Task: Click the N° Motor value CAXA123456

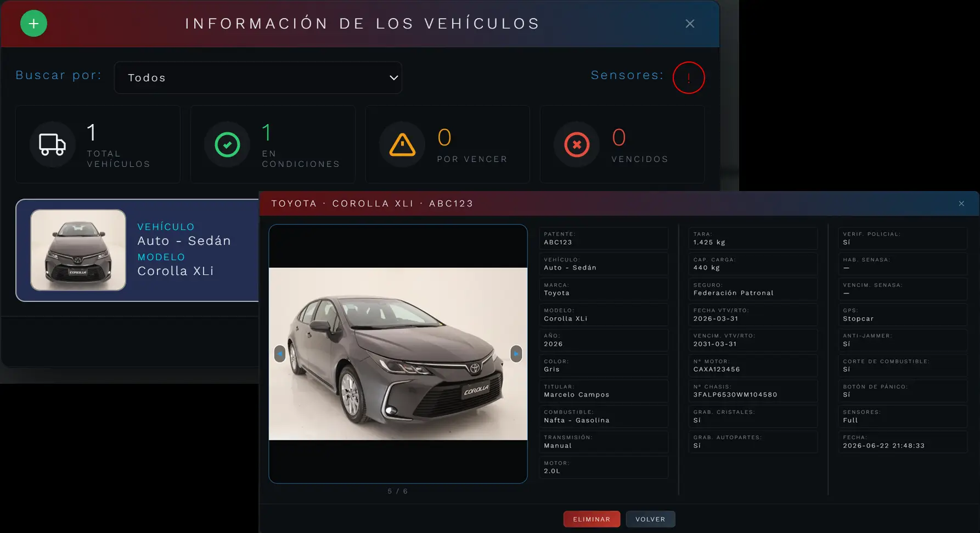Action: 717,369
